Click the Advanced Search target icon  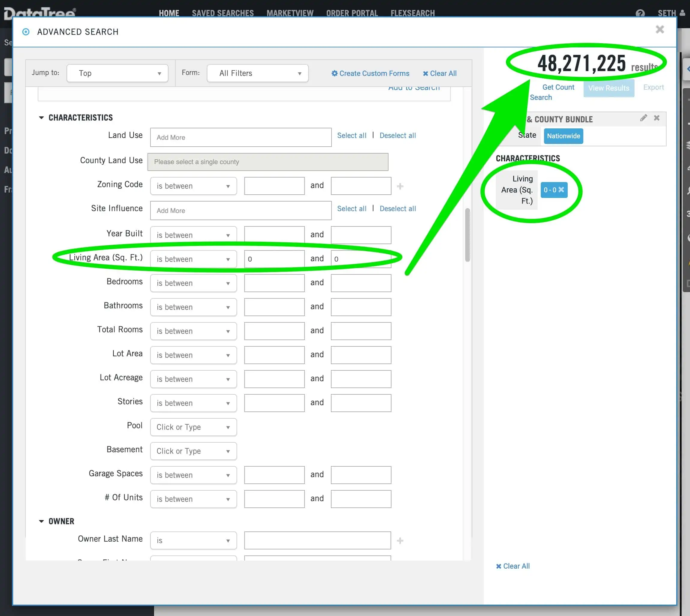tap(26, 32)
